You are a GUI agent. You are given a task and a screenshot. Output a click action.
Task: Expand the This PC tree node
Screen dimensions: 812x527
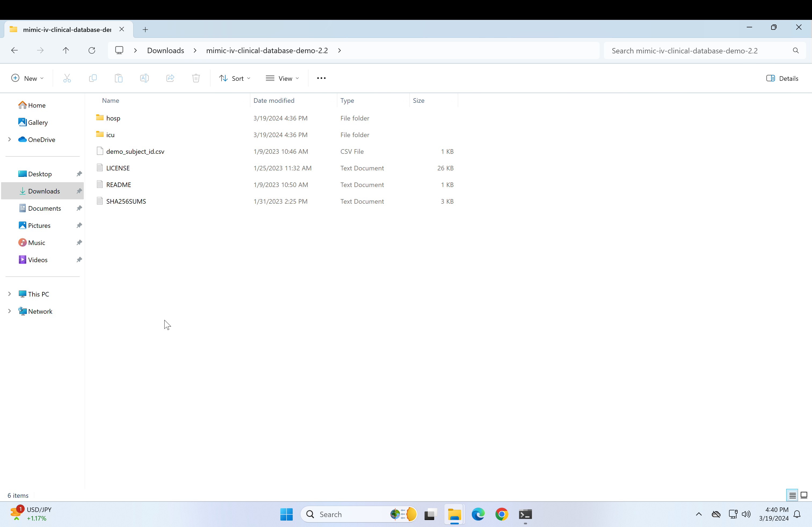click(10, 294)
